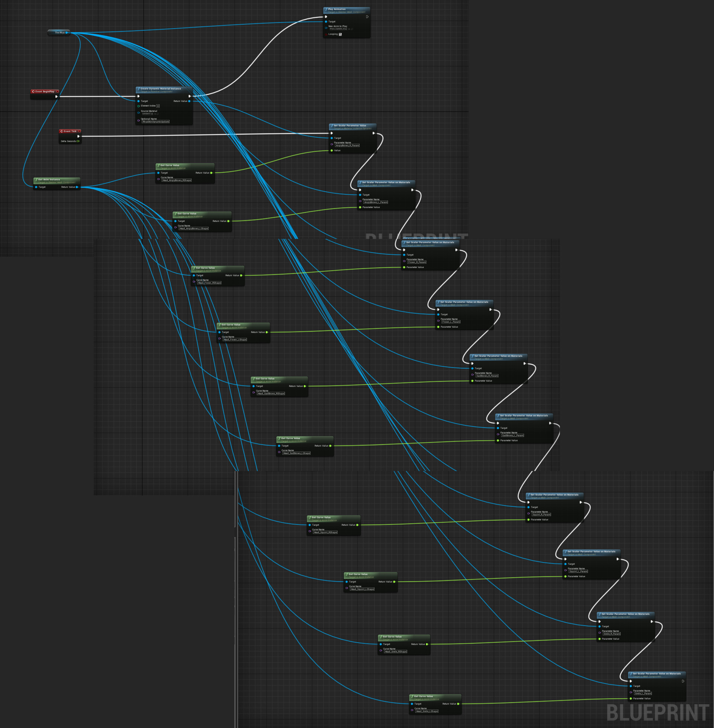Edit the Squint_R_Param parameter name field
This screenshot has height=728, width=714.
[541, 514]
